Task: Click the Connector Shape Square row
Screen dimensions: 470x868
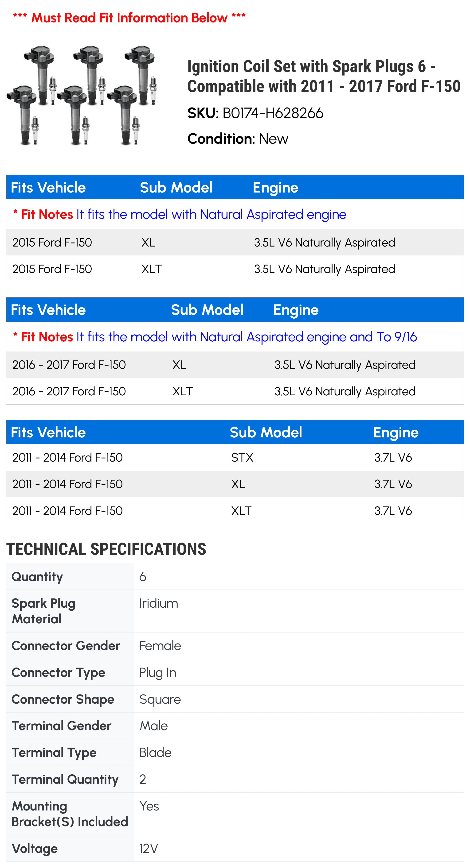Action: click(x=235, y=699)
